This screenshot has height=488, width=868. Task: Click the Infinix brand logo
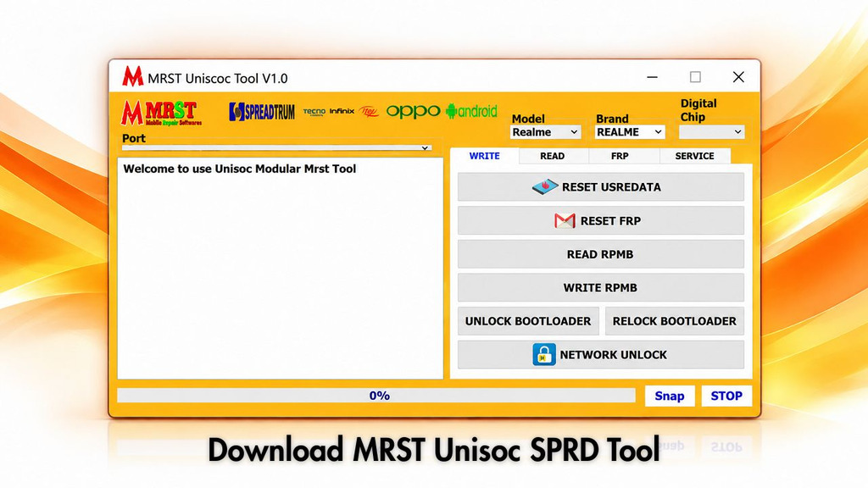point(342,111)
